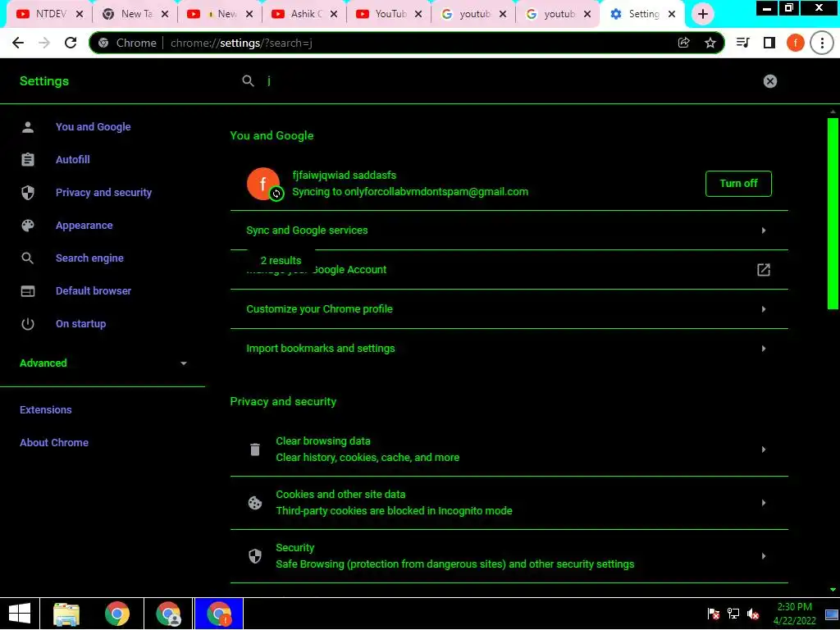Click the Show desktop icon at taskbar end
Viewport: 840px width, 630px height.
[x=832, y=614]
